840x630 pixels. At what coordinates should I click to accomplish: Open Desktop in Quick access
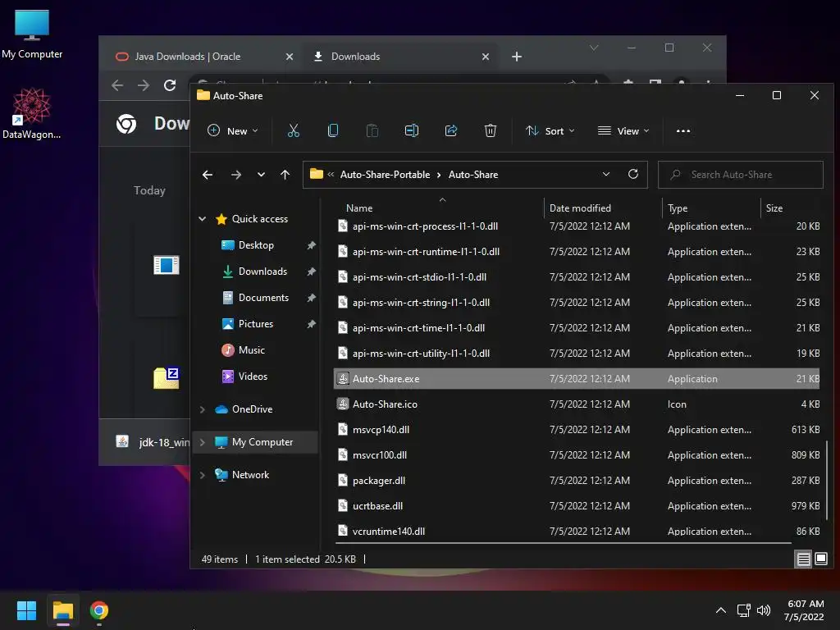[256, 245]
